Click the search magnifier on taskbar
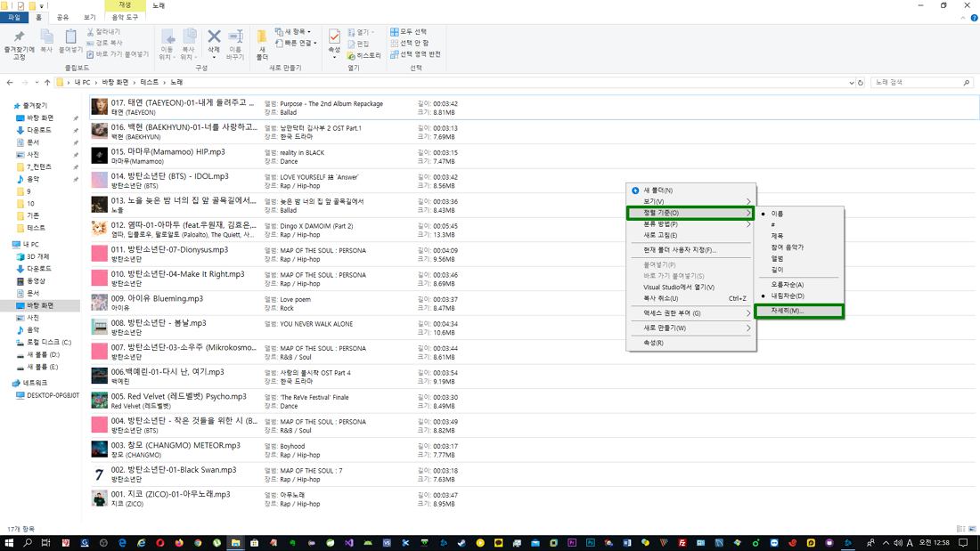Screen dimensions: 980x551 [x=28, y=543]
